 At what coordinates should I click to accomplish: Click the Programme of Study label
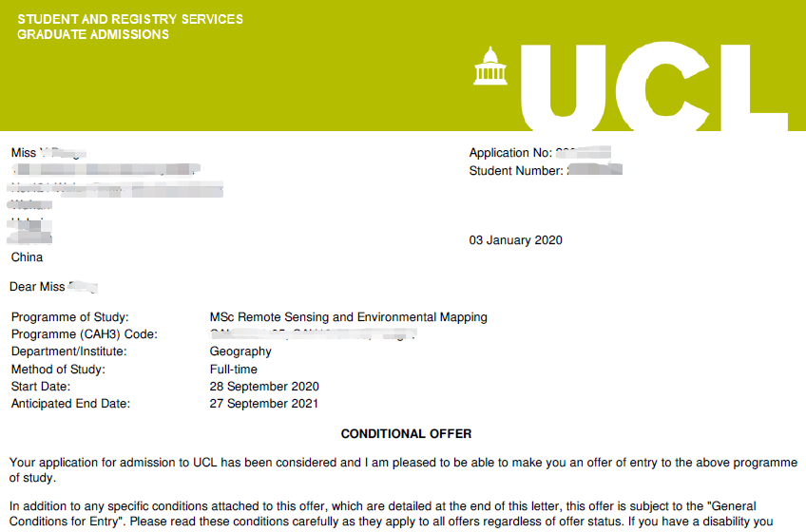coord(70,317)
